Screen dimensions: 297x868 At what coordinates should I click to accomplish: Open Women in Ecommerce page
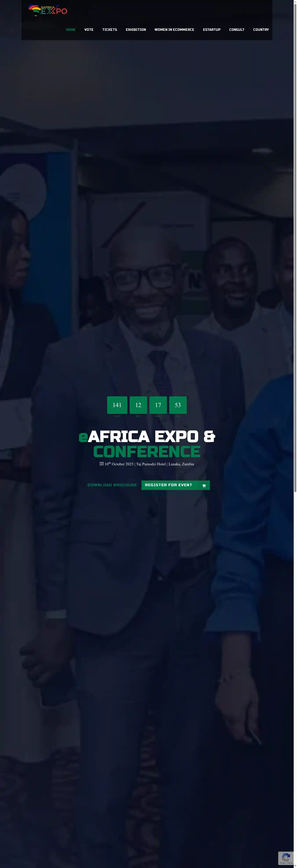point(174,30)
